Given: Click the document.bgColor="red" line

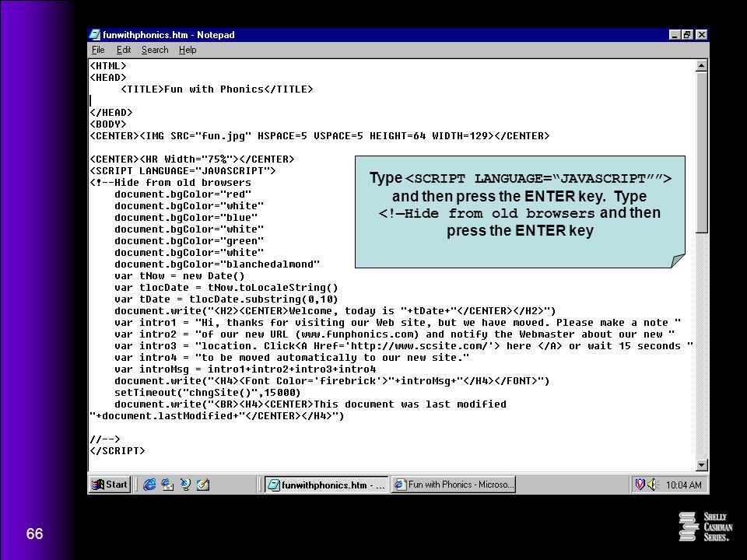Looking at the screenshot, I should click(x=182, y=194).
